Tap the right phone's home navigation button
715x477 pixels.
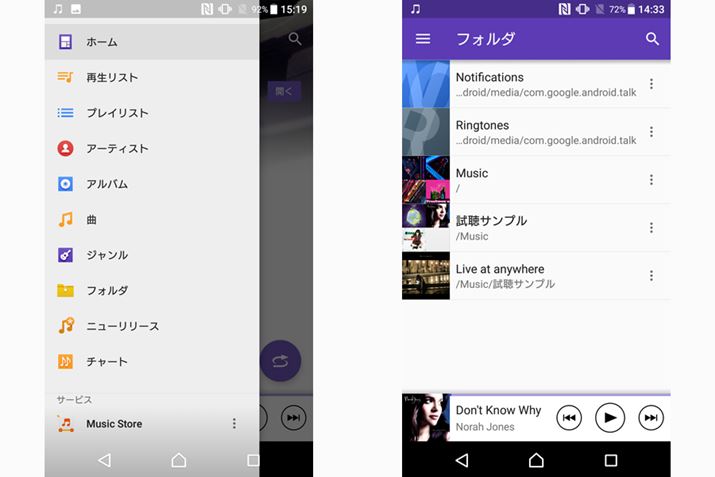pyautogui.click(x=536, y=460)
